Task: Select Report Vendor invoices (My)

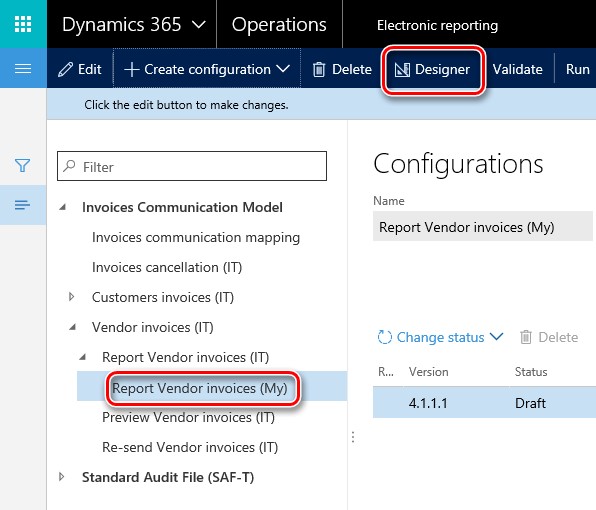Action: pyautogui.click(x=200, y=388)
